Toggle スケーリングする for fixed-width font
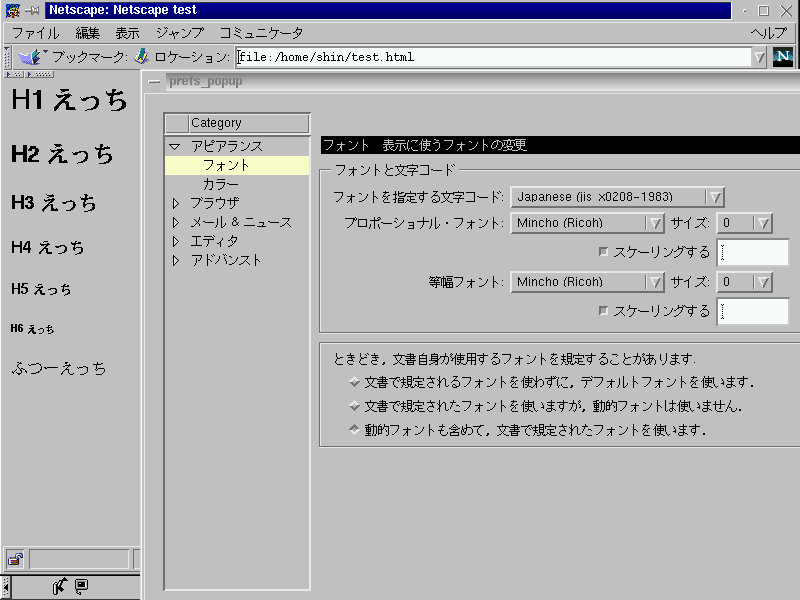 (x=603, y=311)
